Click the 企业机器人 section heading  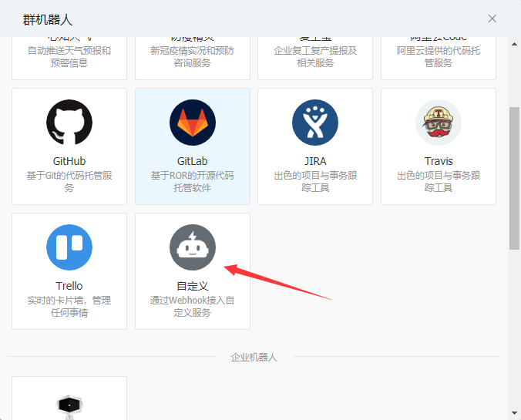pyautogui.click(x=254, y=358)
